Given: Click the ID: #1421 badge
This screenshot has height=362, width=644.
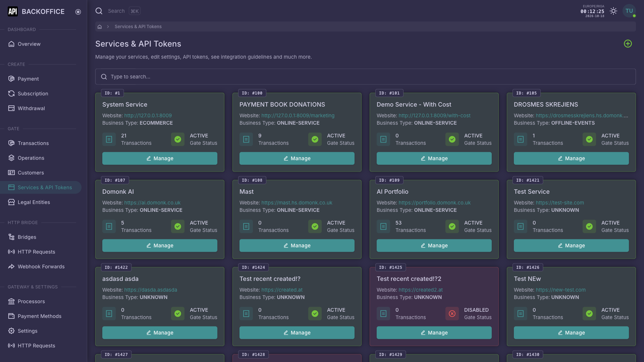Looking at the screenshot, I should (x=528, y=180).
